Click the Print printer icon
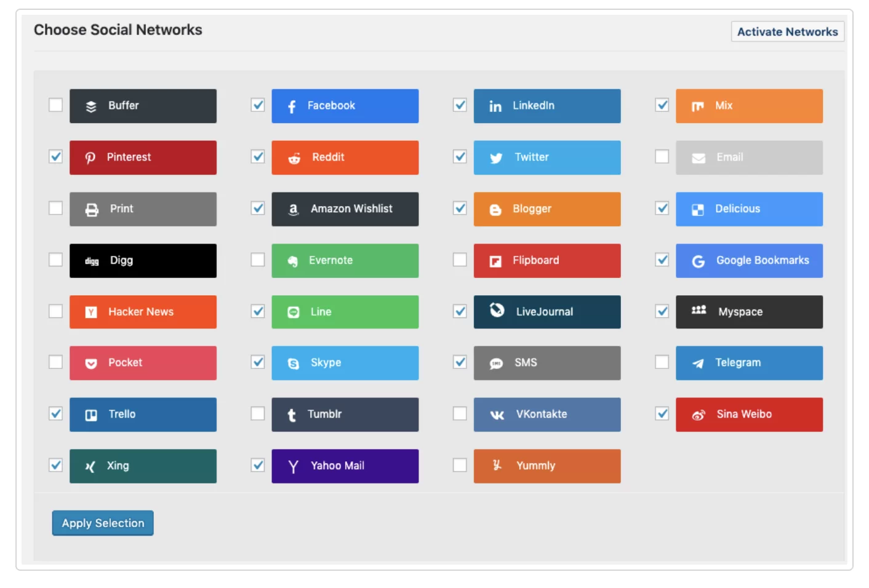The height and width of the screenshot is (588, 869). point(92,210)
